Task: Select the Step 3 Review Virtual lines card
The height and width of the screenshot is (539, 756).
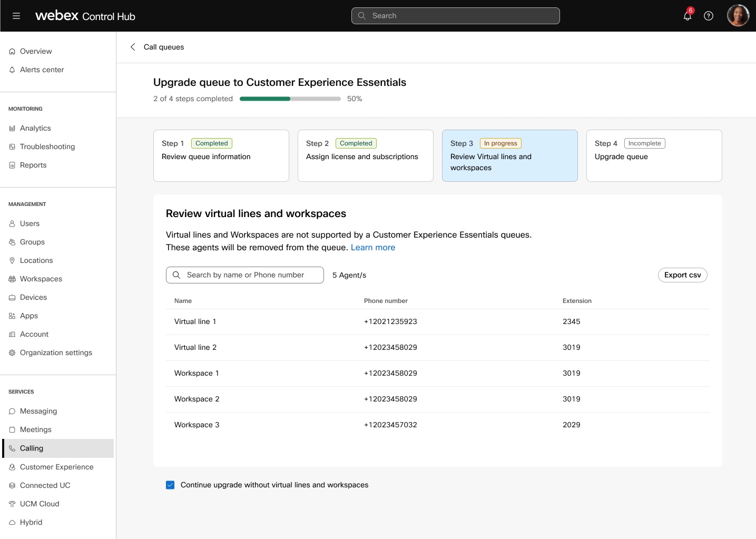Action: [x=510, y=155]
